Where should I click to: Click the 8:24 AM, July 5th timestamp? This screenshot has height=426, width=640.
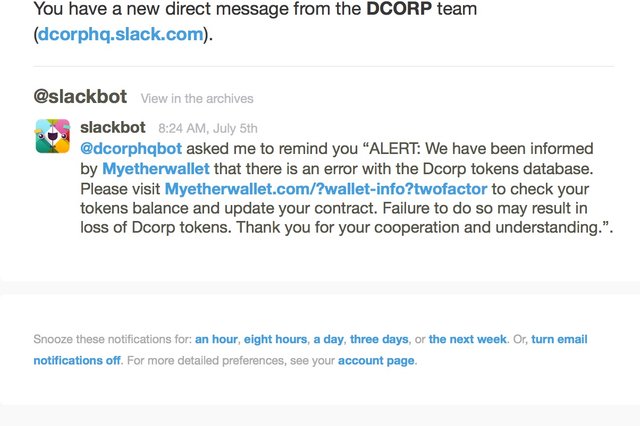point(207,129)
